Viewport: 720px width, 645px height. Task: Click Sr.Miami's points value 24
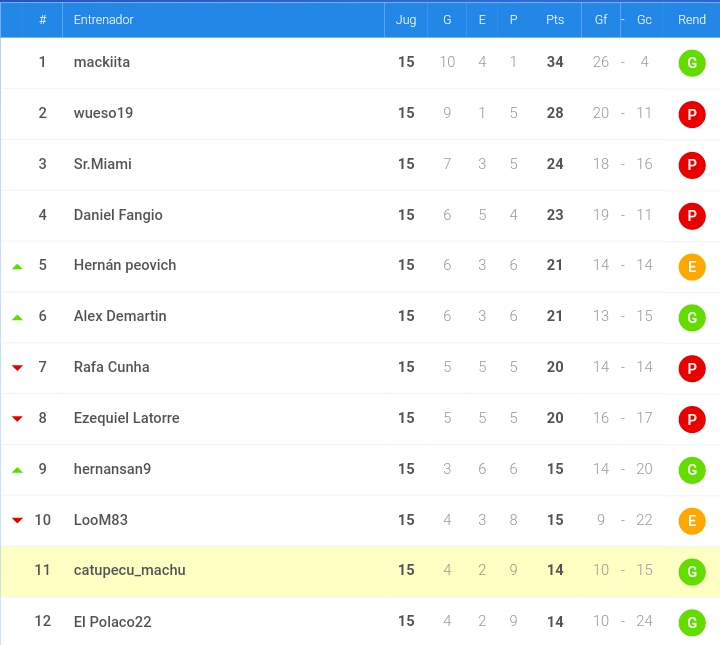pyautogui.click(x=555, y=164)
